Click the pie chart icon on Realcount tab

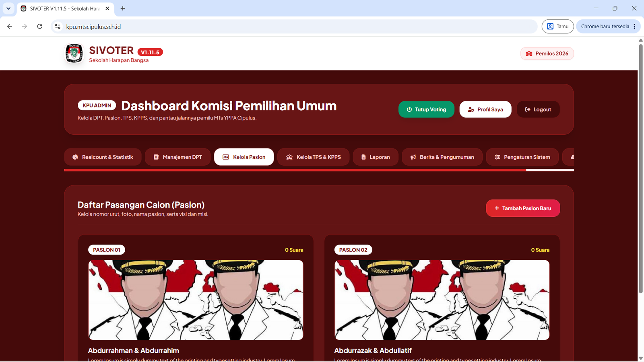[x=75, y=157]
